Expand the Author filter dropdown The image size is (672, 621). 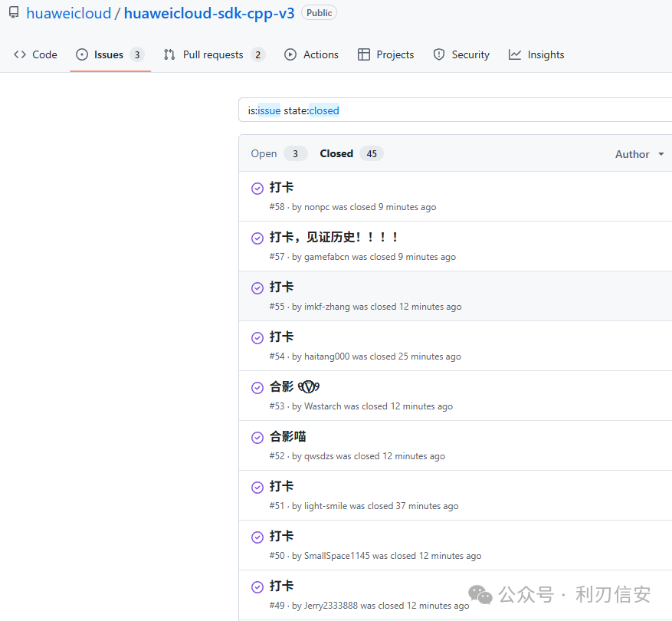[639, 154]
